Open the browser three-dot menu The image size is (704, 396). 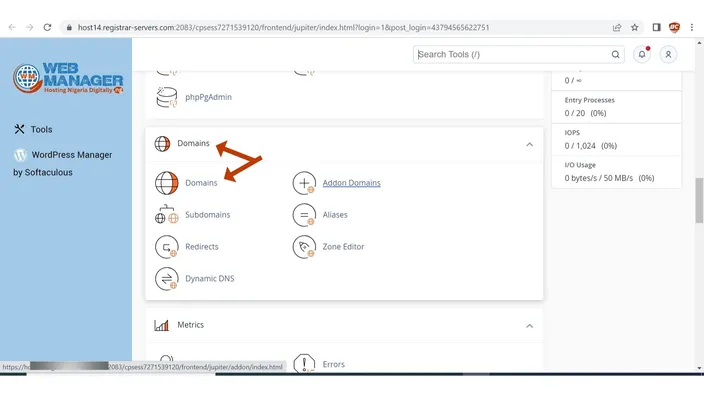coord(692,27)
